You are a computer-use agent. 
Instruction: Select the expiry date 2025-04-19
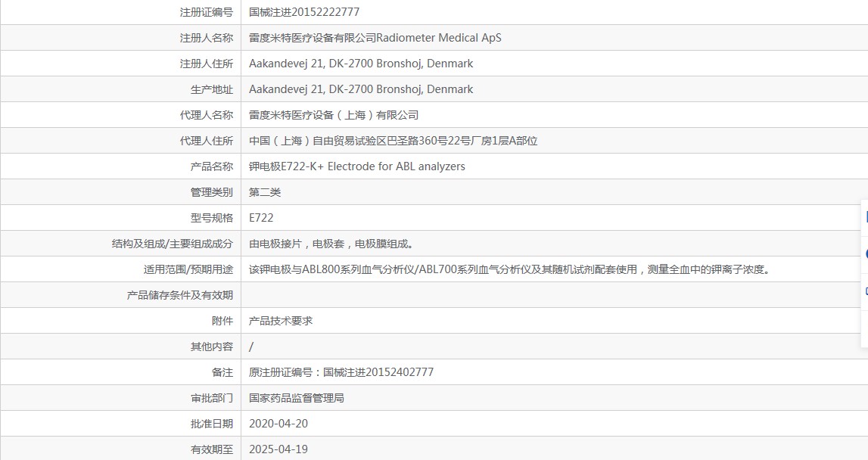[278, 449]
